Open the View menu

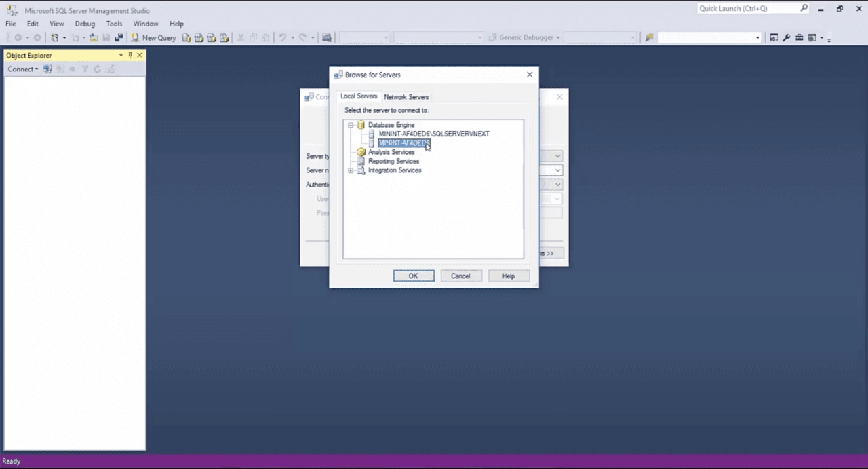coord(57,24)
